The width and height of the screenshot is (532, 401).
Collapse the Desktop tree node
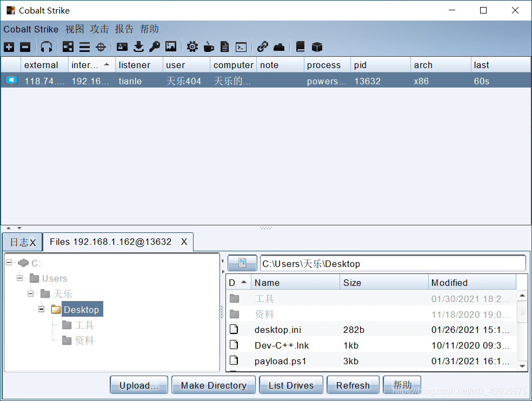pyautogui.click(x=42, y=309)
